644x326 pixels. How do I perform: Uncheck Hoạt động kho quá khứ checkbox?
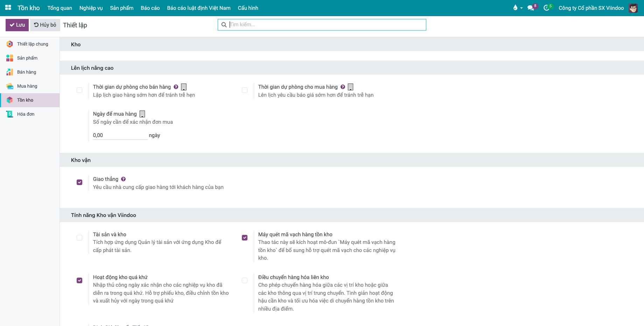point(79,280)
